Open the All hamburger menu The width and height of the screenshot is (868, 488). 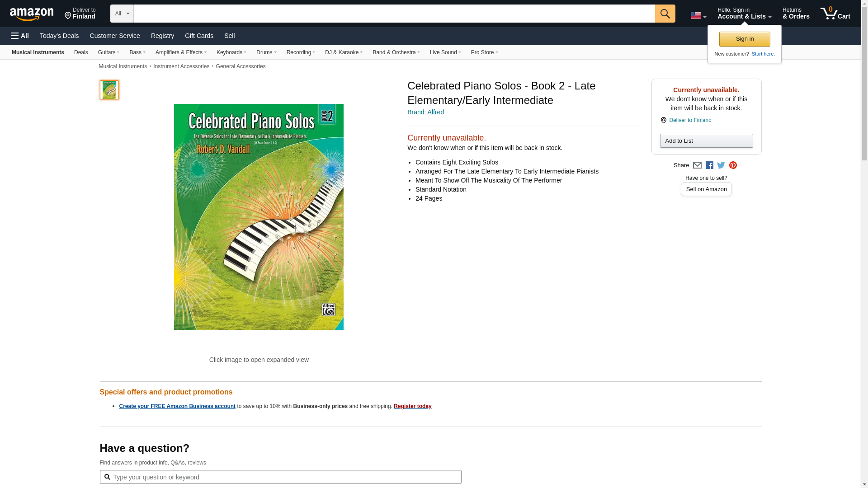click(x=20, y=36)
